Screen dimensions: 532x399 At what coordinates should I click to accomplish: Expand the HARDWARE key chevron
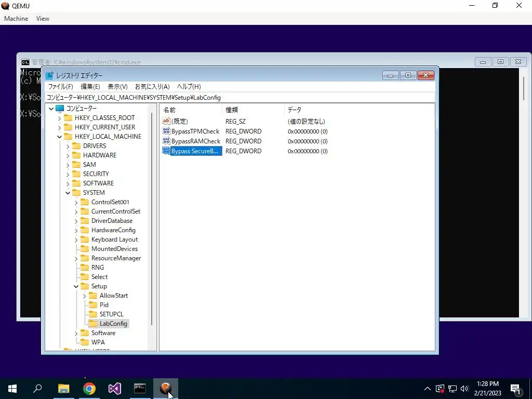click(68, 155)
